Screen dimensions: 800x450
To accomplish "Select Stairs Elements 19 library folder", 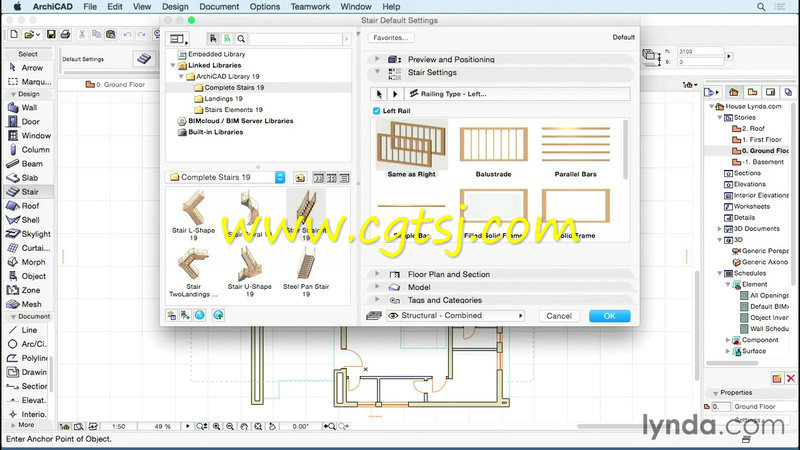I will (233, 110).
